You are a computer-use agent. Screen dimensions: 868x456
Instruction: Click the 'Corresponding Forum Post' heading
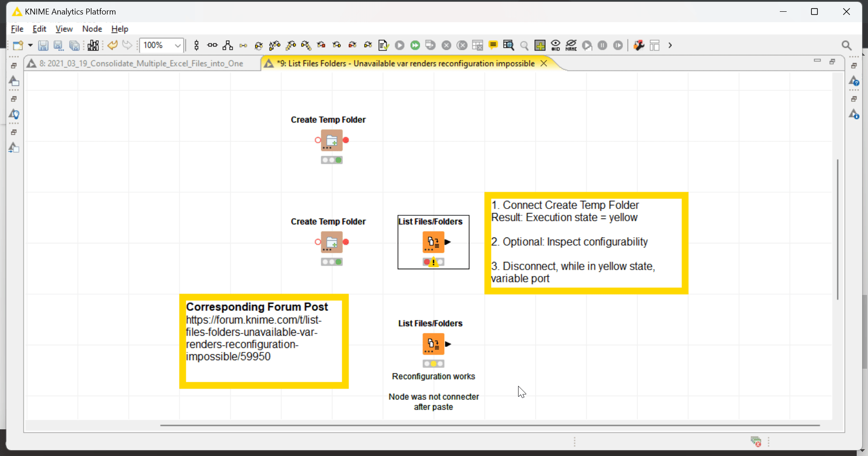pyautogui.click(x=257, y=307)
